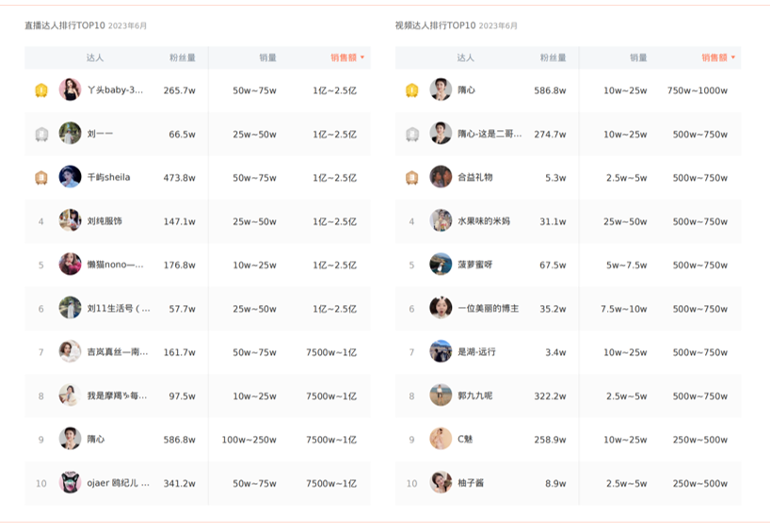Open 郭九九呢 creator profile link
Viewport: 770px width, 532px height.
474,395
